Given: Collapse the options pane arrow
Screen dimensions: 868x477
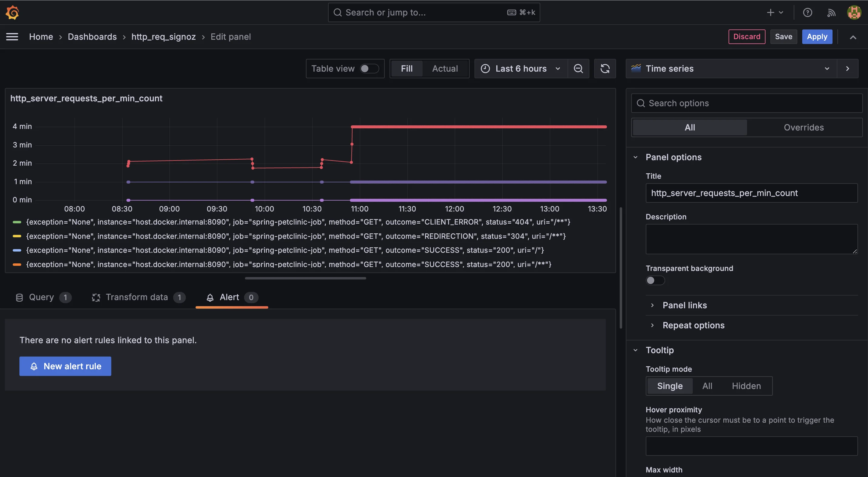Looking at the screenshot, I should tap(847, 69).
